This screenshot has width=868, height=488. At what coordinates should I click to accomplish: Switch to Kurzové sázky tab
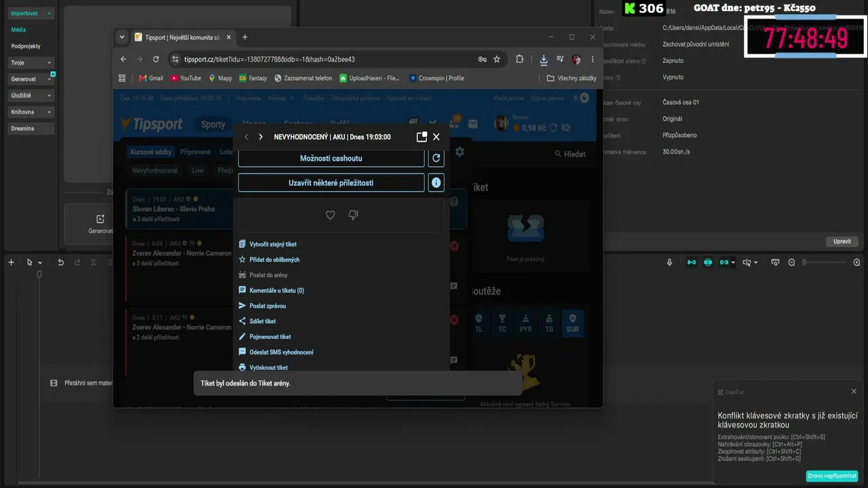coord(151,152)
